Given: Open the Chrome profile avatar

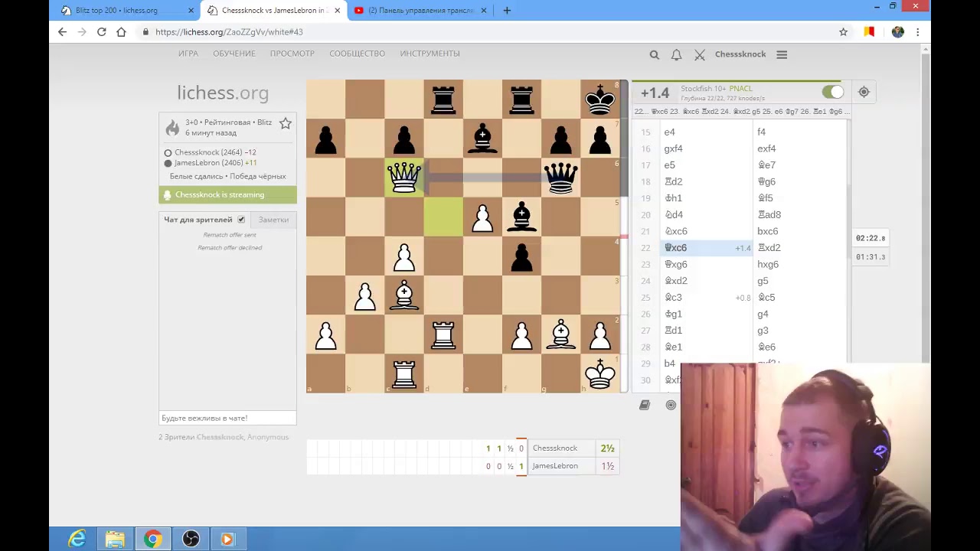Looking at the screenshot, I should point(897,32).
